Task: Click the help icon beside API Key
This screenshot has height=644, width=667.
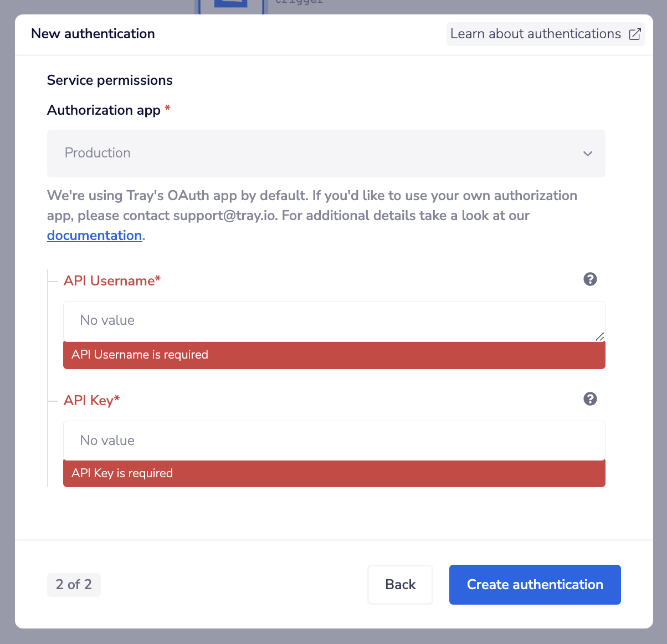Action: [x=590, y=398]
